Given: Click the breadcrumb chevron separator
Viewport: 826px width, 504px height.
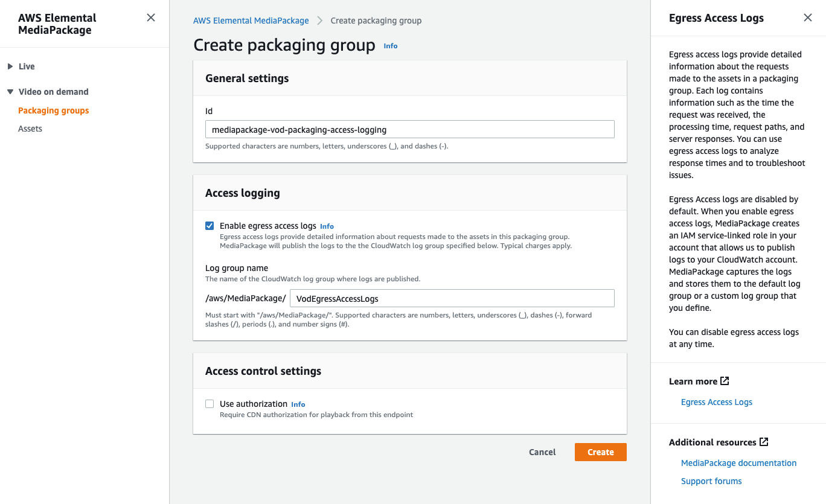Looking at the screenshot, I should 320,21.
